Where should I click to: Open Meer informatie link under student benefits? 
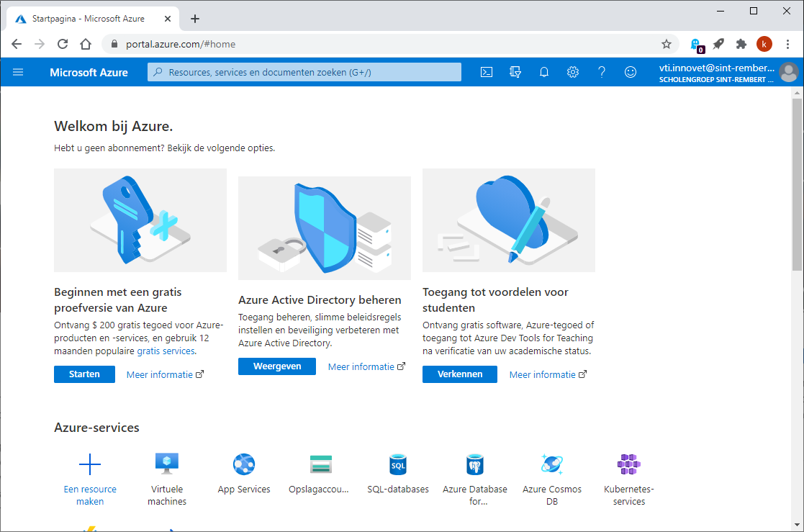pos(548,374)
